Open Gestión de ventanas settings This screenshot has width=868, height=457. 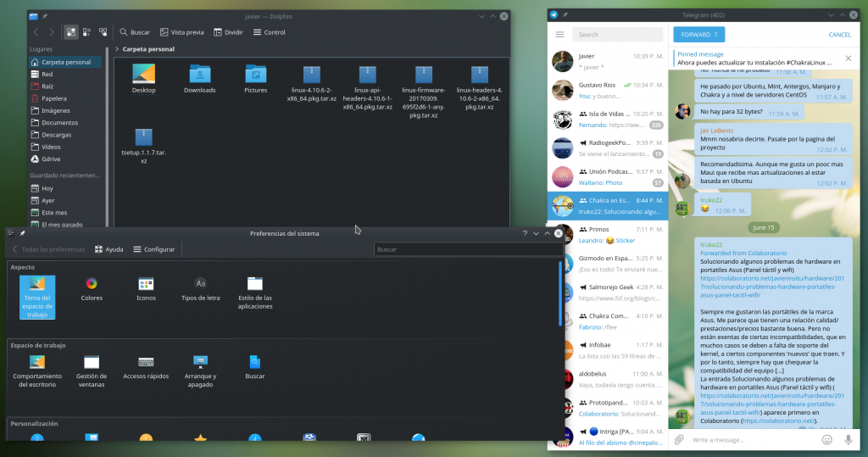[x=92, y=371]
